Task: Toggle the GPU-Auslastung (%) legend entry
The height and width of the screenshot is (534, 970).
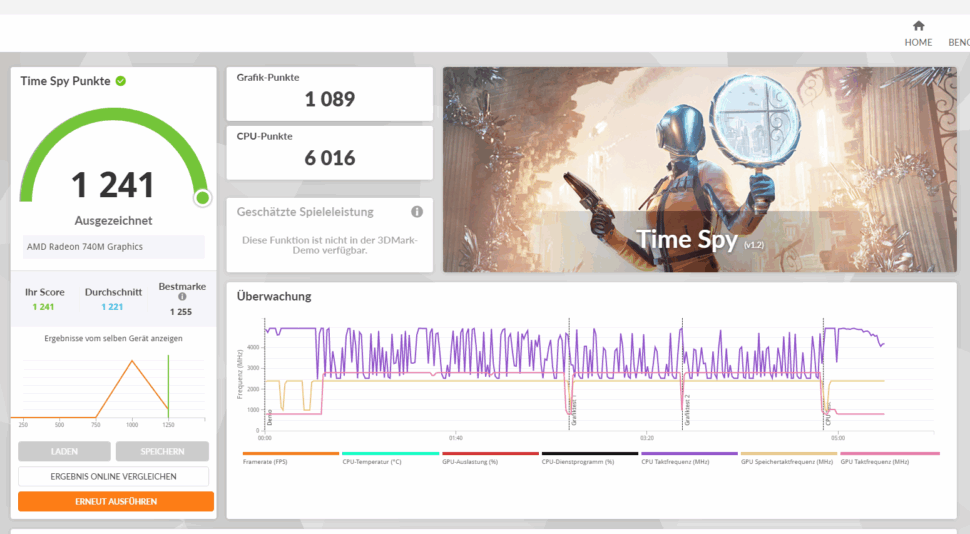Action: point(490,458)
